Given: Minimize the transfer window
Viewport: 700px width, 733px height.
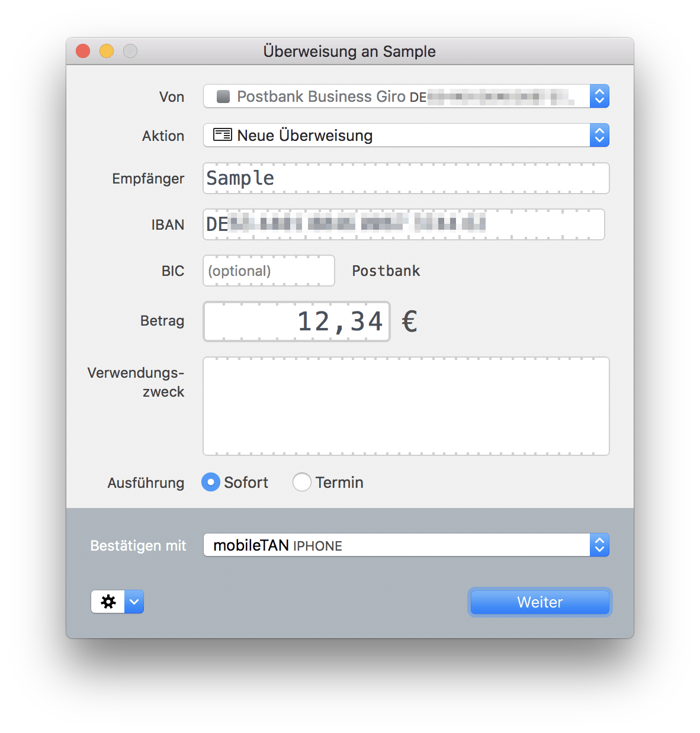Looking at the screenshot, I should [107, 52].
